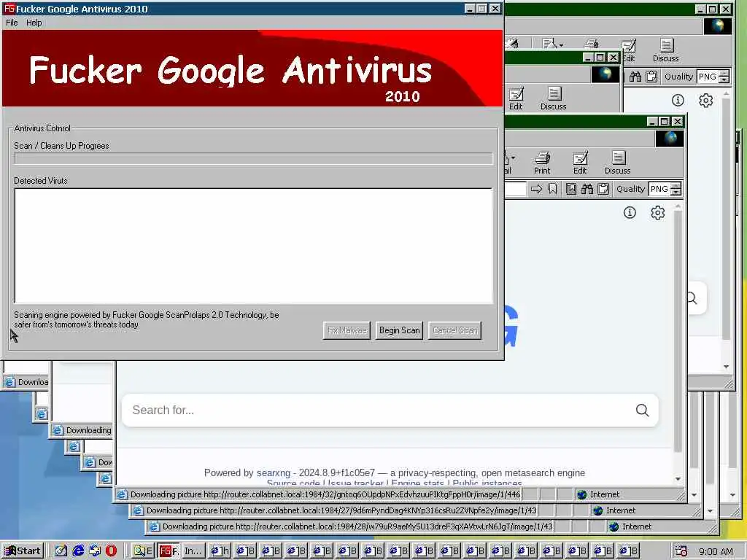Viewport: 747px width, 560px height.
Task: Click the info circle icon on the front search page
Action: click(630, 212)
